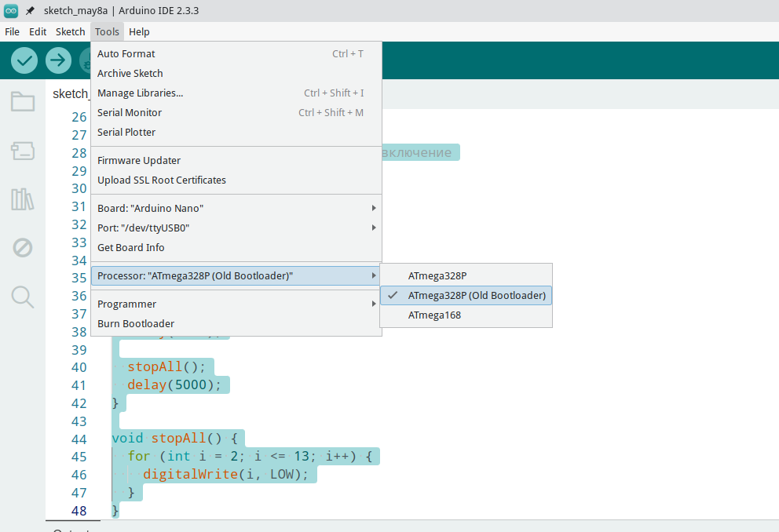Open the Edit menu
The height and width of the screenshot is (532, 779).
(x=38, y=31)
